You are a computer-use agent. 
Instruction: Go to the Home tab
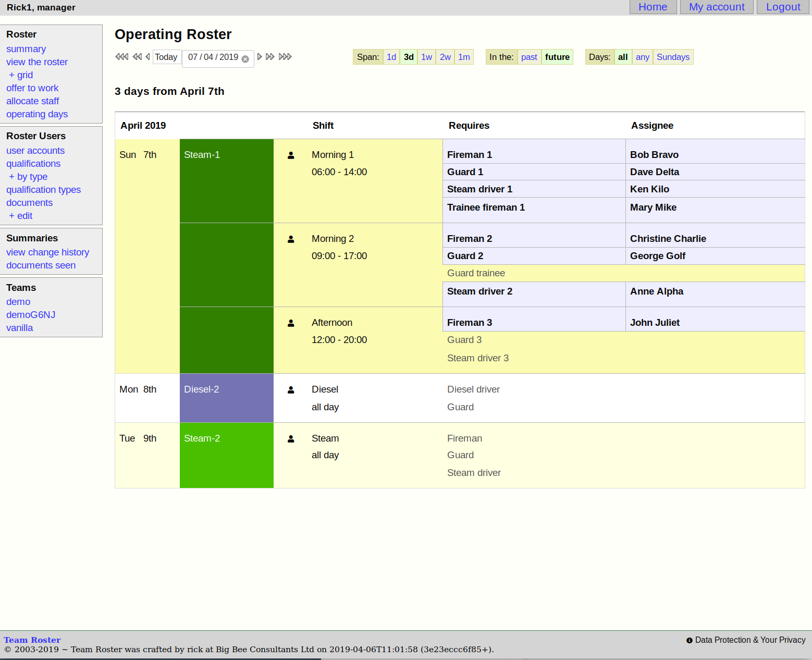pyautogui.click(x=653, y=7)
